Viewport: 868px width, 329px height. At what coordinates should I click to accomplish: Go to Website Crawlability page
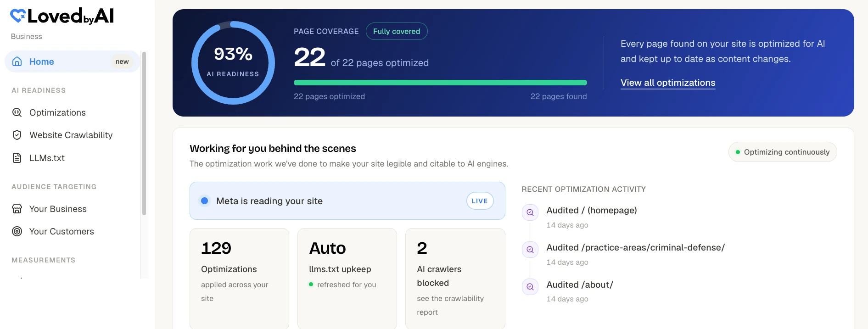(72, 135)
